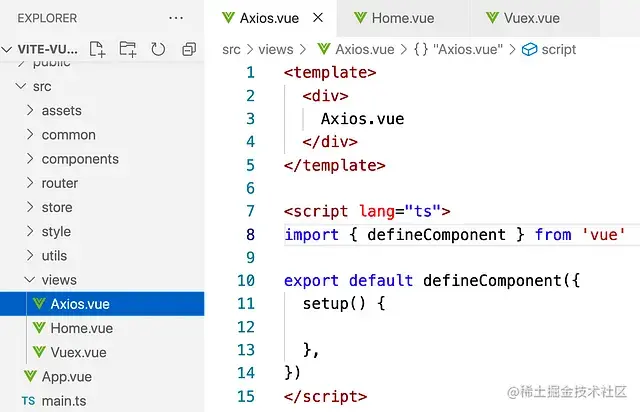Click the <script lang="ts"> line
This screenshot has height=412, width=640.
(367, 212)
